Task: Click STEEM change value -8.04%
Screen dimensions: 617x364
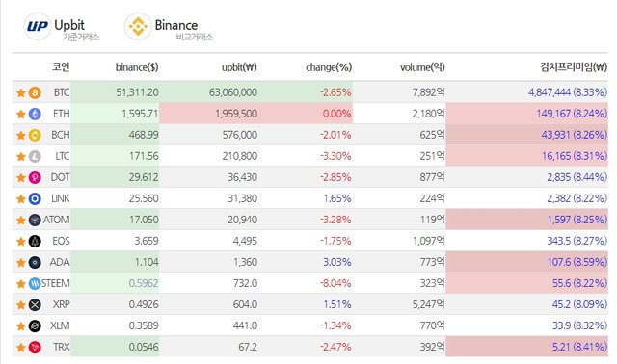Action: pos(335,284)
